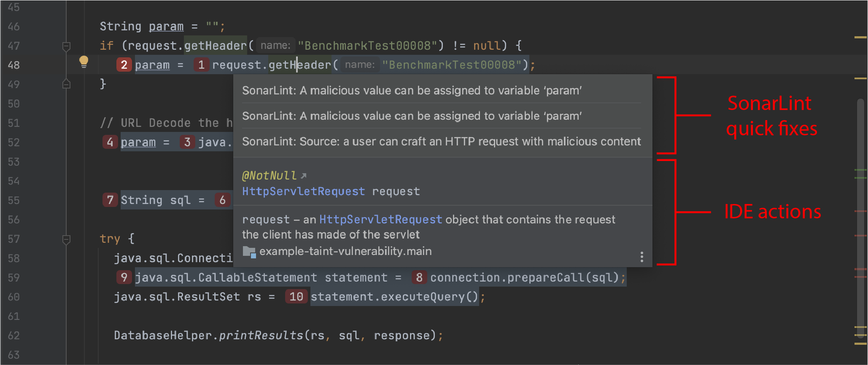Viewport: 868px width, 365px height.
Task: Click the yellow lightbulb intention icon
Action: 84,62
